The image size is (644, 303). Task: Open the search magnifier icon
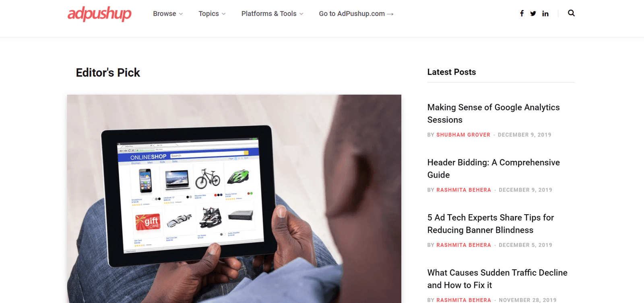tap(571, 13)
